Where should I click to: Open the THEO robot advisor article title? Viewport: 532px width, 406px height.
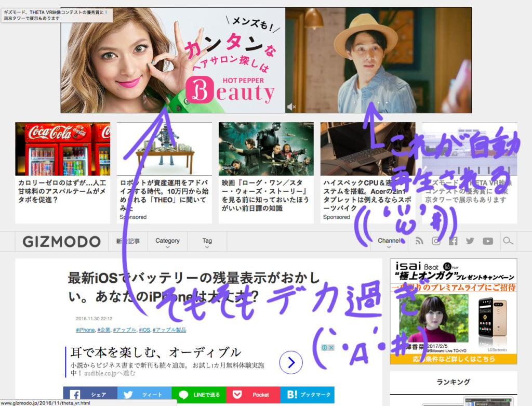[x=164, y=195]
